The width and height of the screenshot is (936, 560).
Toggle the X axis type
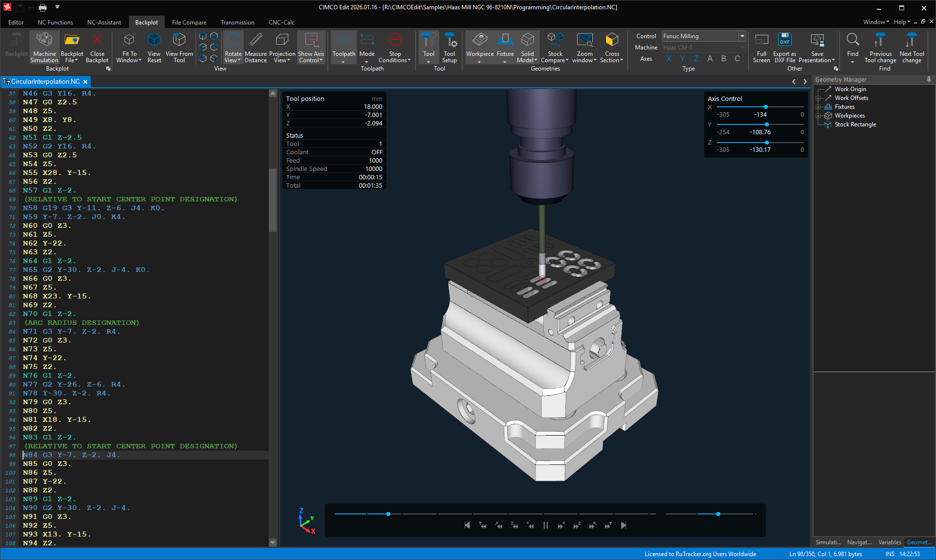[669, 59]
